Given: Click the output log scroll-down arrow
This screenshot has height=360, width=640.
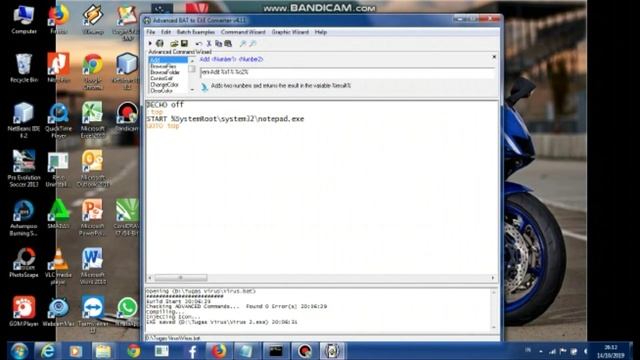Looking at the screenshot, I should point(493,327).
